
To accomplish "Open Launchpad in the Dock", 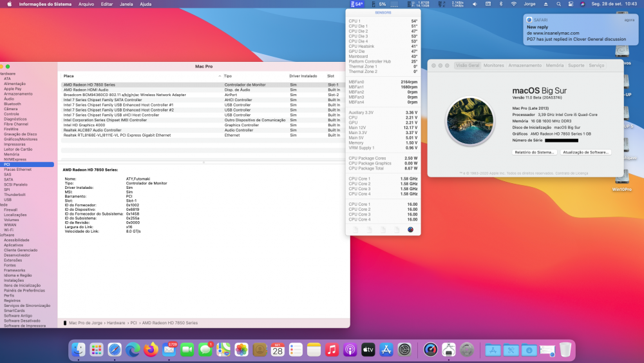I will coord(97,350).
